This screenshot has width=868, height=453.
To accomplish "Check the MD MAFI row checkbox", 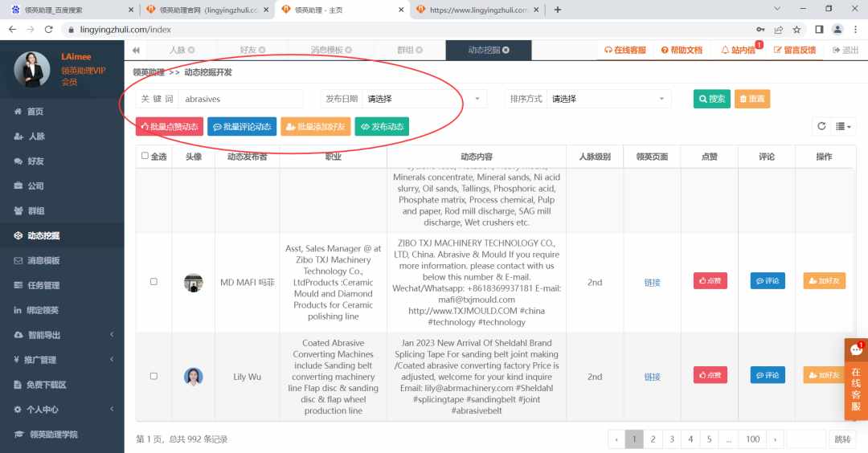I will [154, 282].
